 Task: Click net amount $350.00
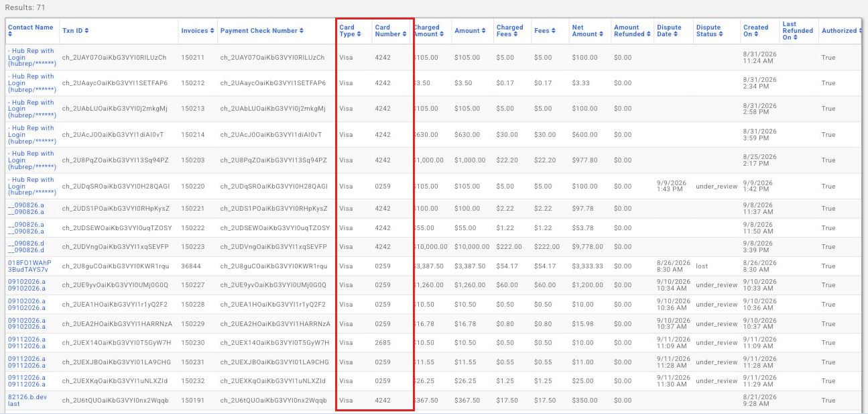click(584, 401)
